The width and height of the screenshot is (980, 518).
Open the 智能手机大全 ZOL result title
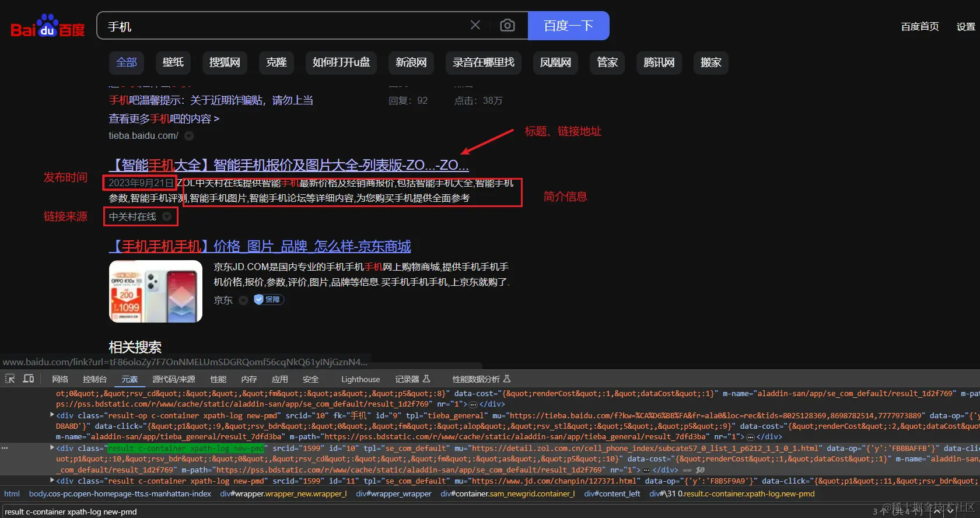pos(289,165)
